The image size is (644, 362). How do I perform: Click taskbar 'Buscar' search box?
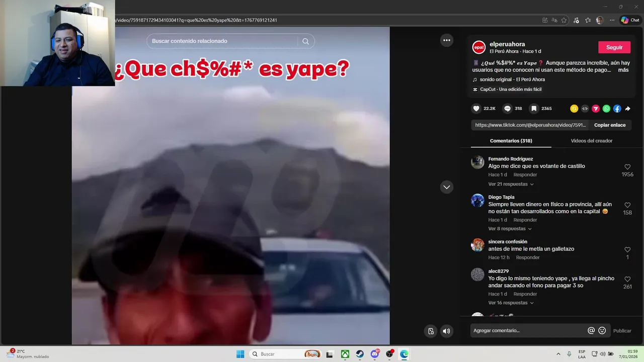(286, 354)
